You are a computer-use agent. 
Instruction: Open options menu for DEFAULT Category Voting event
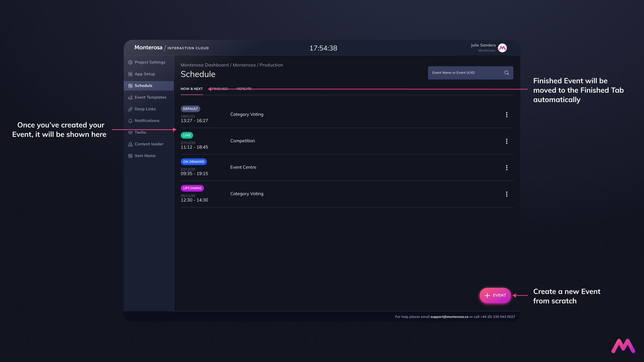pyautogui.click(x=507, y=115)
